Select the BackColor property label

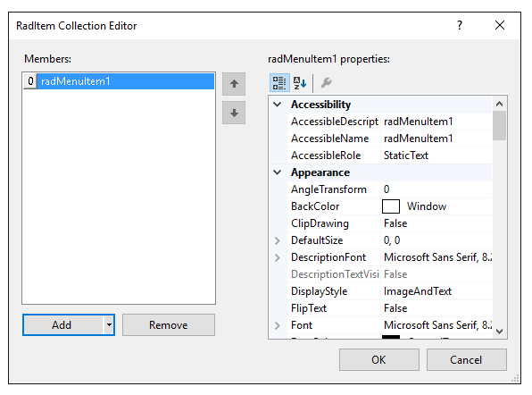(315, 206)
